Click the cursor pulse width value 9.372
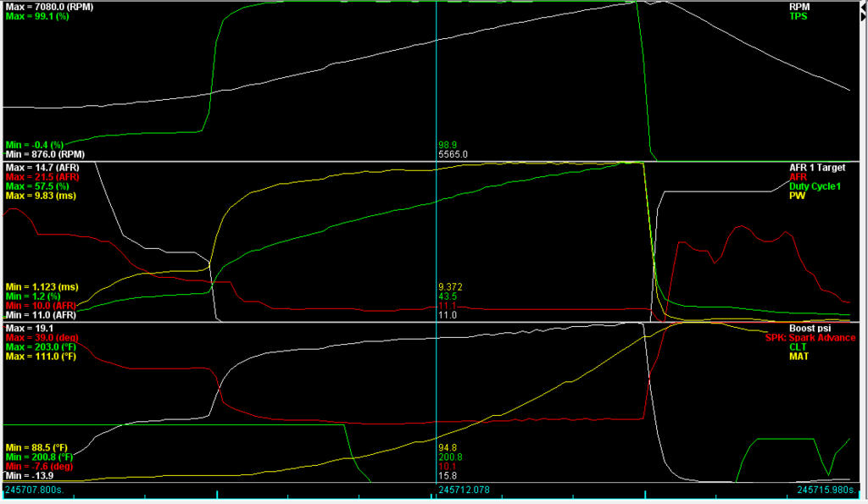Screen dimensions: 868x504 tap(450, 286)
